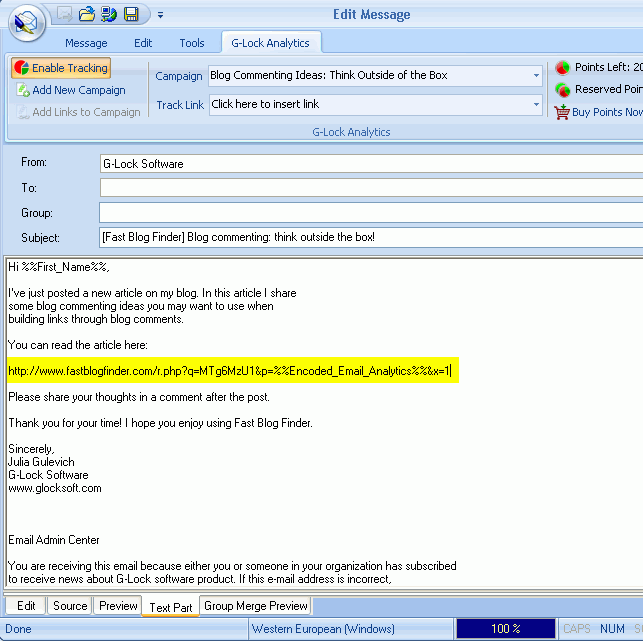Open the Group Merge Preview tab
Image resolution: width=643 pixels, height=641 pixels.
[x=255, y=606]
